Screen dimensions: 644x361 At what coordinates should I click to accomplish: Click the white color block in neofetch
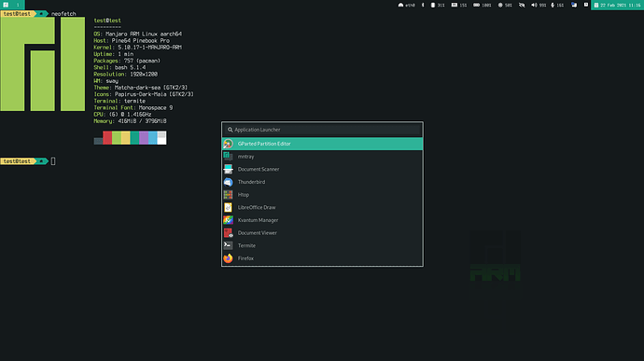(x=161, y=137)
